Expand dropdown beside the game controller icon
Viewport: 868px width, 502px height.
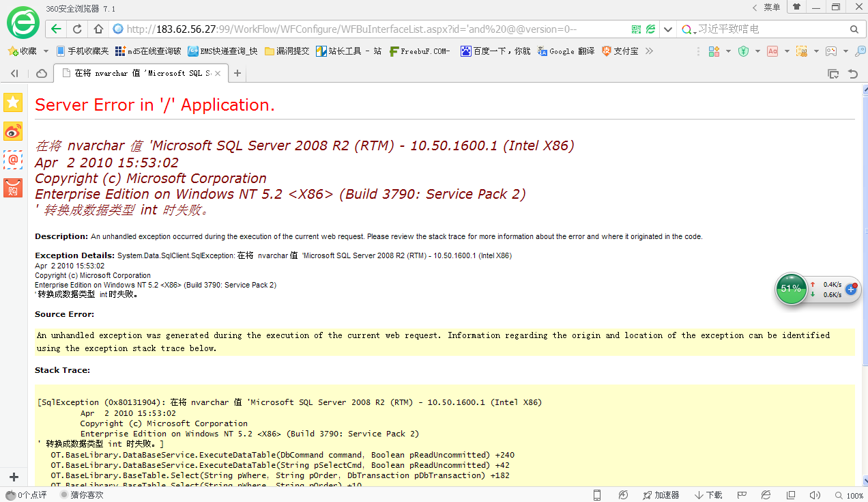coord(845,51)
